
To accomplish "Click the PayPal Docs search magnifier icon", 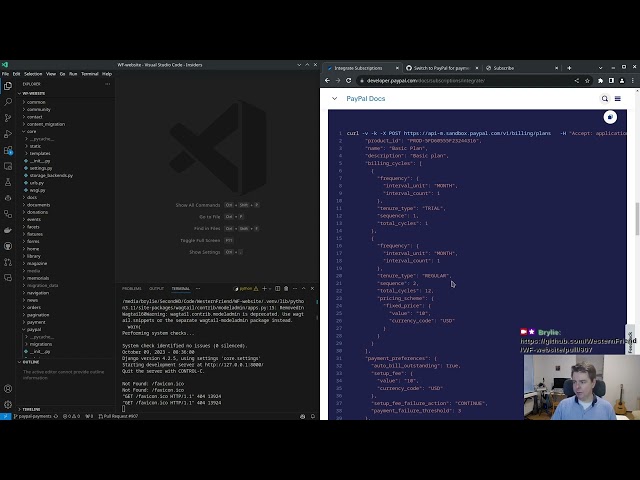I will coord(605,98).
